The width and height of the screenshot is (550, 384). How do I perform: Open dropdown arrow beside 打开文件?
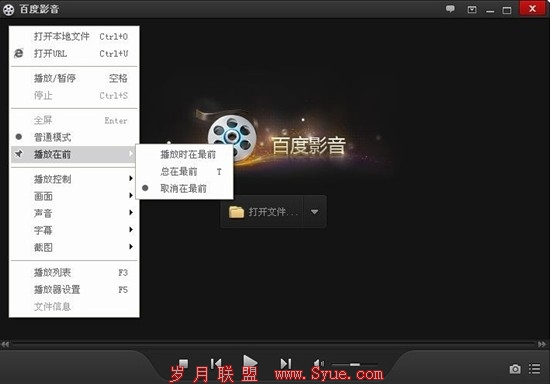pos(314,212)
